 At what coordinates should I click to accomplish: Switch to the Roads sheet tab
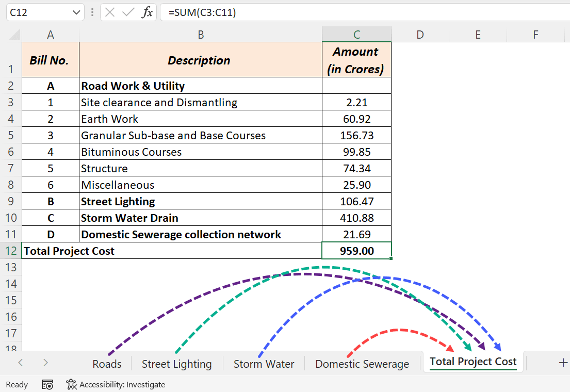coord(107,364)
